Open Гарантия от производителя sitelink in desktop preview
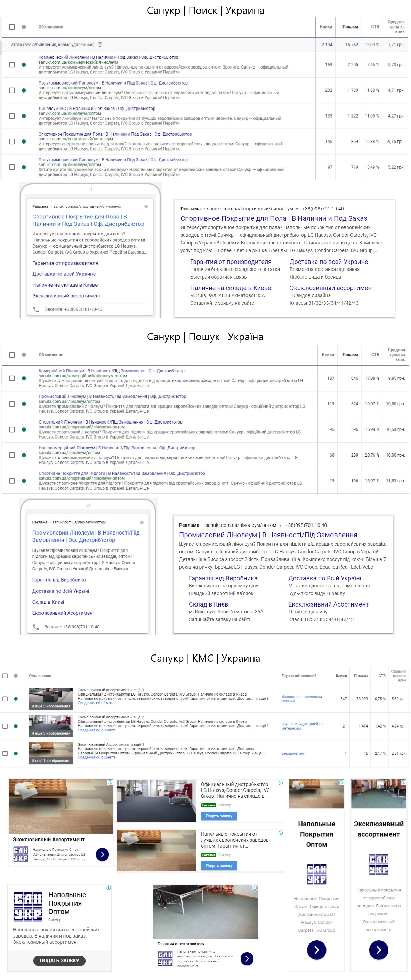 point(231,262)
